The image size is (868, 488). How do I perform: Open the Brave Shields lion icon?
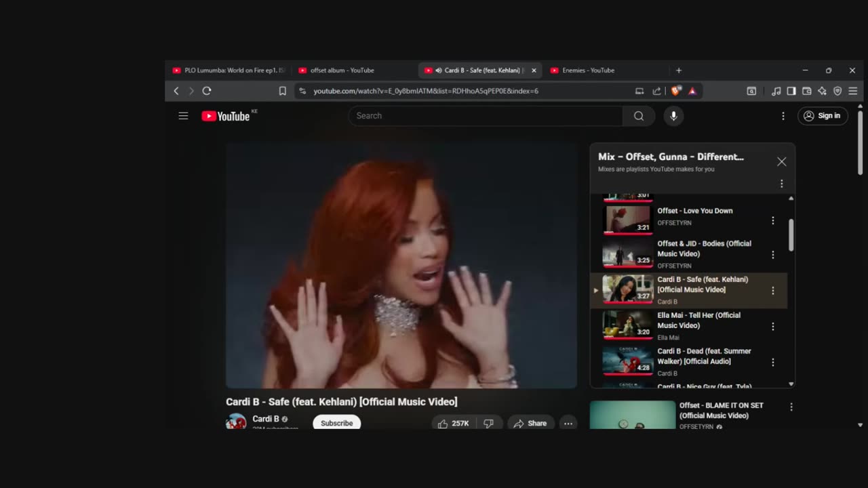pyautogui.click(x=675, y=91)
